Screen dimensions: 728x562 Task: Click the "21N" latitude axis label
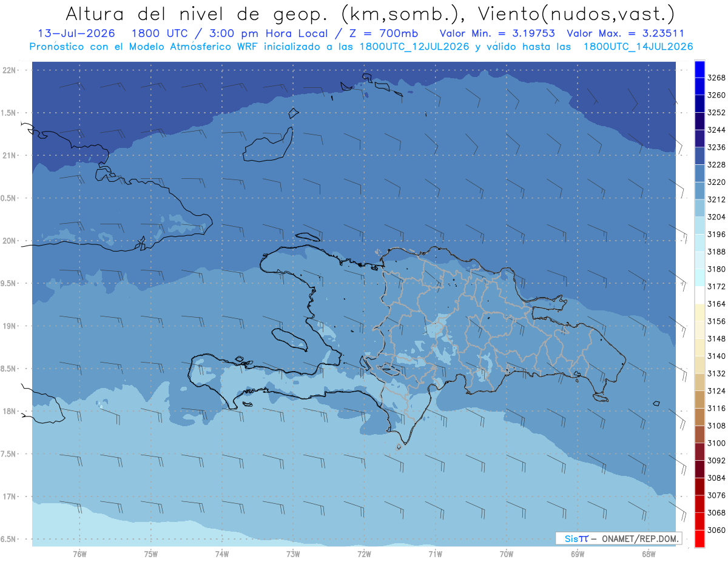tap(10, 155)
